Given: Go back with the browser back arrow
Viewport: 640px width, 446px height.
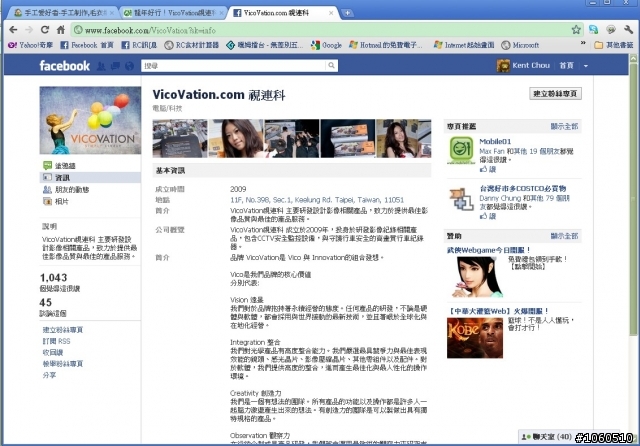Looking at the screenshot, I should 13,30.
